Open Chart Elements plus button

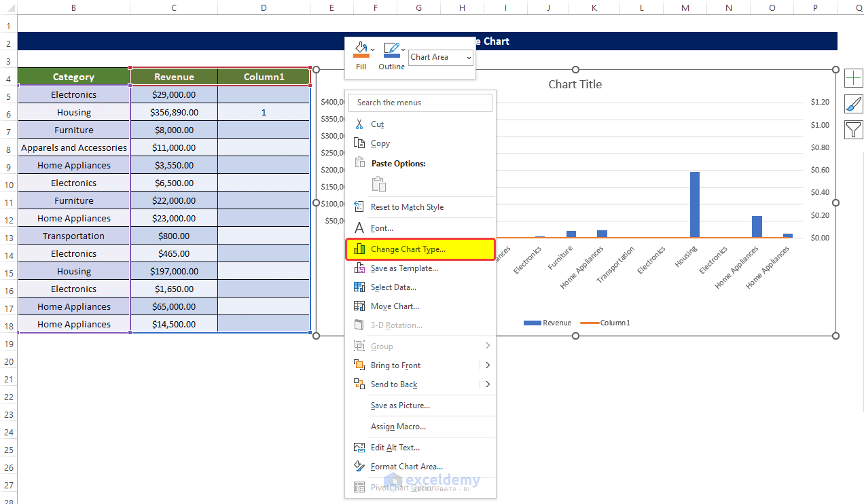click(854, 78)
